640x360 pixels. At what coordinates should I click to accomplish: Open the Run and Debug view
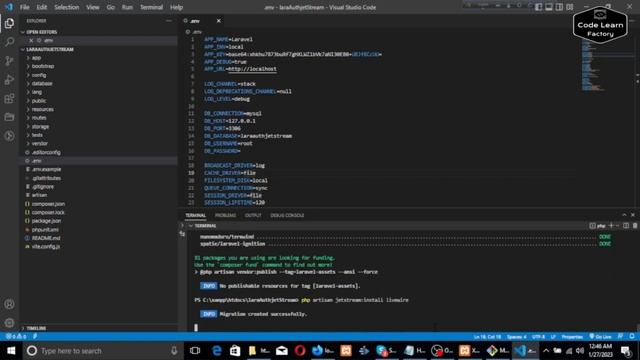pyautogui.click(x=9, y=80)
